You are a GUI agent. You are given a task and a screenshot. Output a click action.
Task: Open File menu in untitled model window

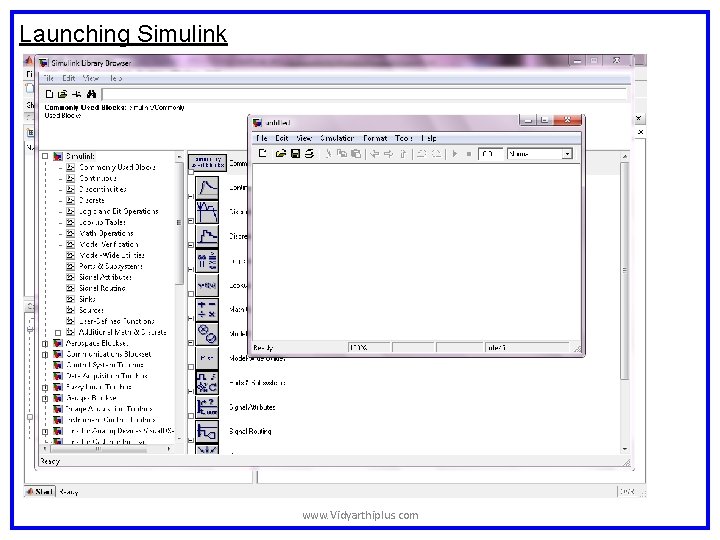pyautogui.click(x=262, y=138)
